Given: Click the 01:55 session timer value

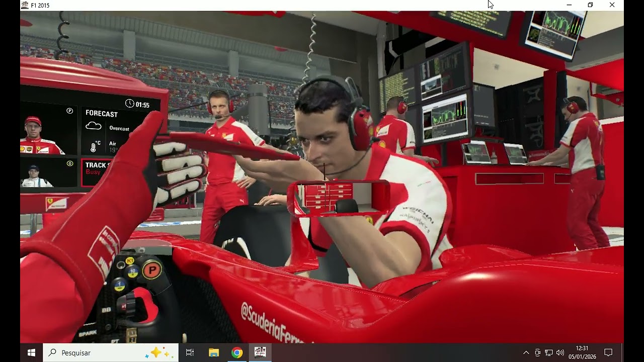Looking at the screenshot, I should [x=142, y=105].
